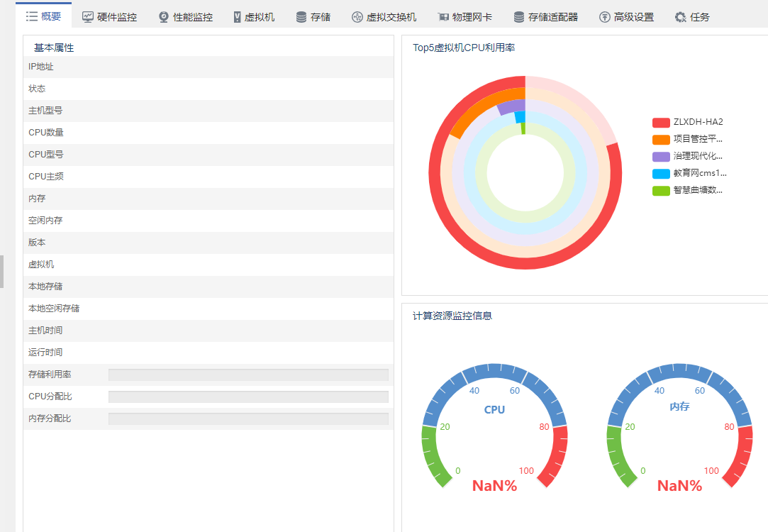Click the CPU gauge NaN% value
This screenshot has width=768, height=532.
pos(495,486)
